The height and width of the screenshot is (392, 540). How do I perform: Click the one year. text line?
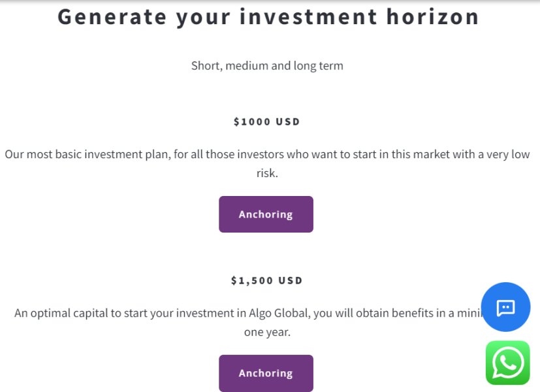click(x=267, y=332)
